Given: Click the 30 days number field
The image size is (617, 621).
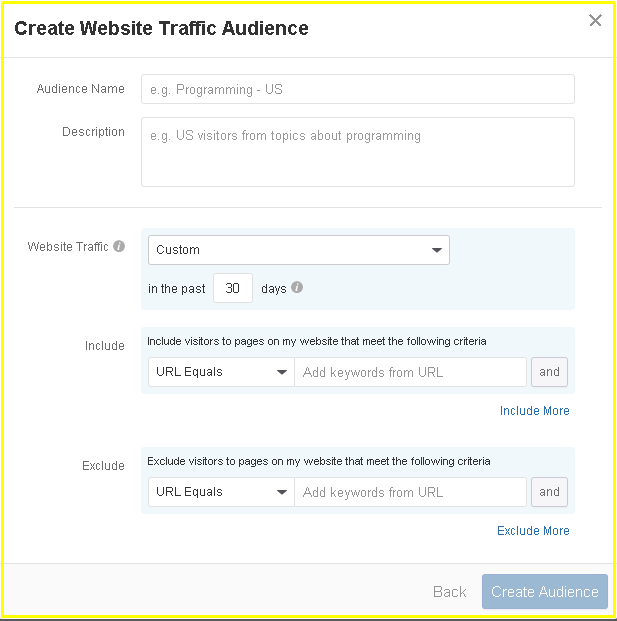Looking at the screenshot, I should [232, 288].
